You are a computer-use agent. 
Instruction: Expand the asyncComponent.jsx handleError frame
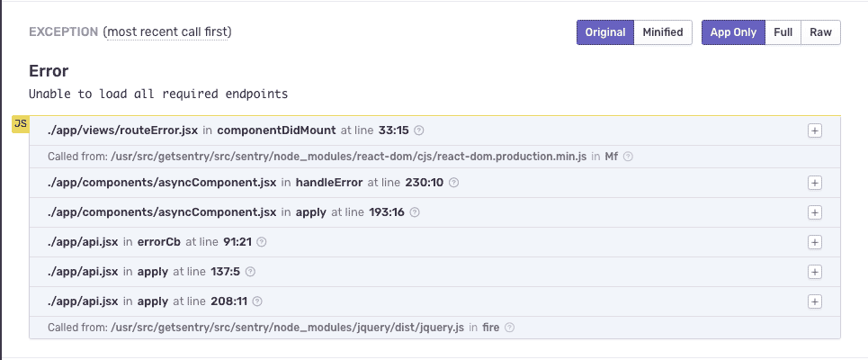[814, 183]
